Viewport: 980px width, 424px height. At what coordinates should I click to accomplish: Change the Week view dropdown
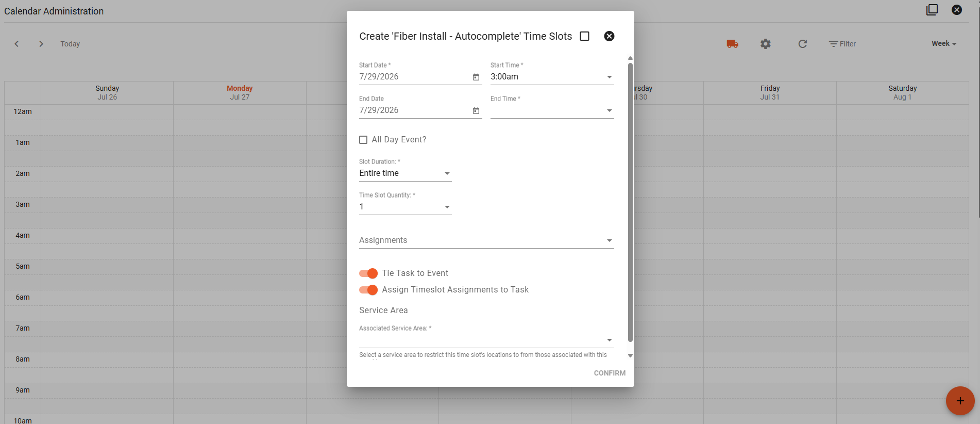click(944, 44)
